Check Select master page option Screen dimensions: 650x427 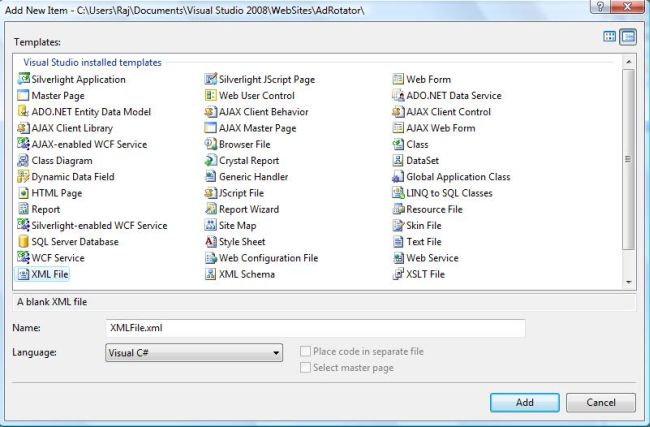pyautogui.click(x=305, y=367)
